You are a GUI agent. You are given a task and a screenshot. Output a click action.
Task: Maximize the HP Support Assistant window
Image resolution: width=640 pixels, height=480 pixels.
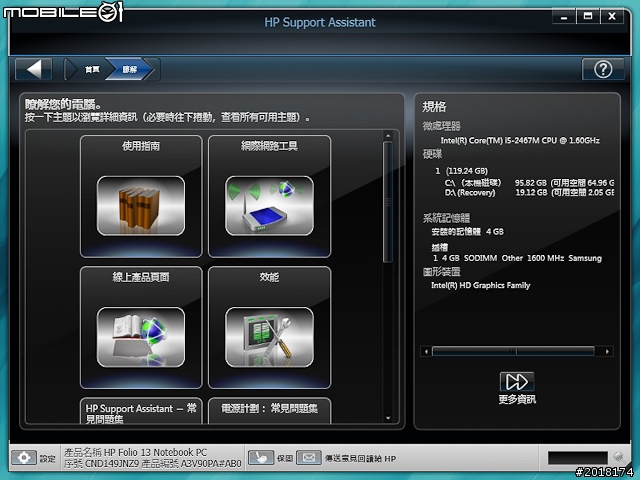click(588, 17)
